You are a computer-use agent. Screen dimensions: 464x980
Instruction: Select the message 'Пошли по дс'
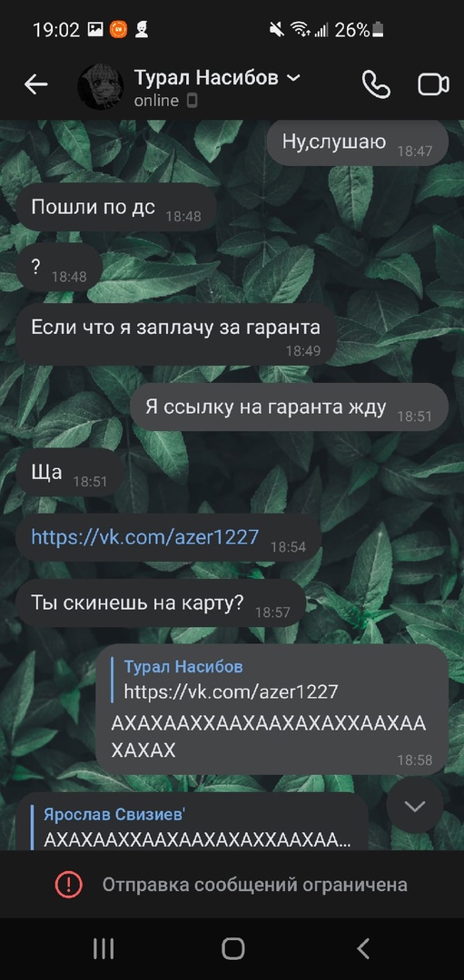115,207
